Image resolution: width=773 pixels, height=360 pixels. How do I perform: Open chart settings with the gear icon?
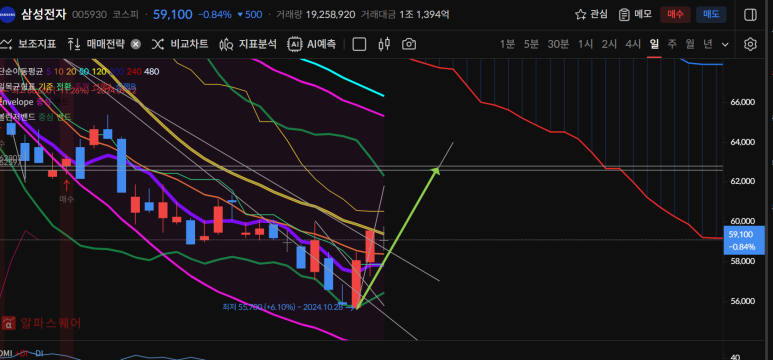(750, 44)
